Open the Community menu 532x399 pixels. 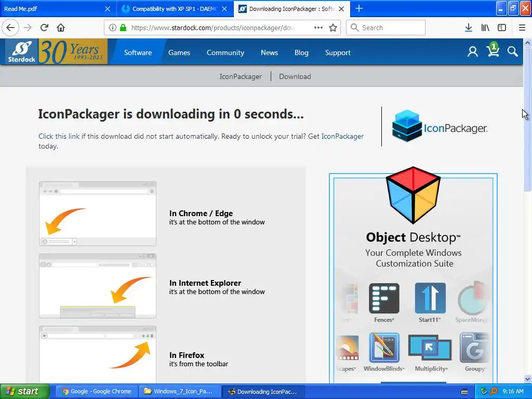tap(225, 52)
